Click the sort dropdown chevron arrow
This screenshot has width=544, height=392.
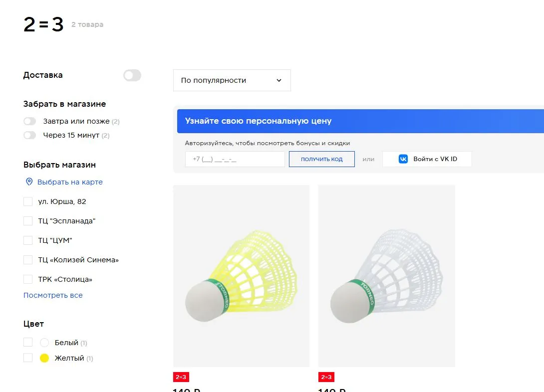[279, 80]
